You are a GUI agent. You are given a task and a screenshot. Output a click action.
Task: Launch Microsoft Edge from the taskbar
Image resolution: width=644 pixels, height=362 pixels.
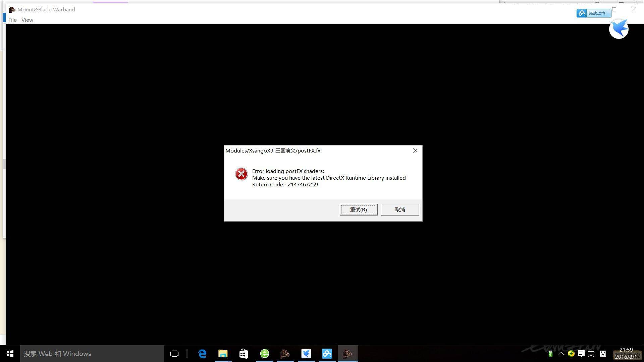click(x=202, y=354)
